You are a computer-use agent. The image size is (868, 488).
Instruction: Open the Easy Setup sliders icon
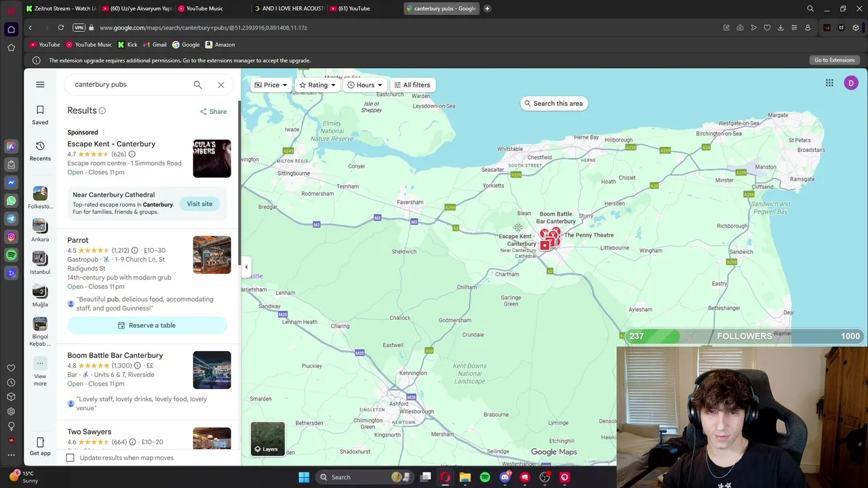point(794,28)
